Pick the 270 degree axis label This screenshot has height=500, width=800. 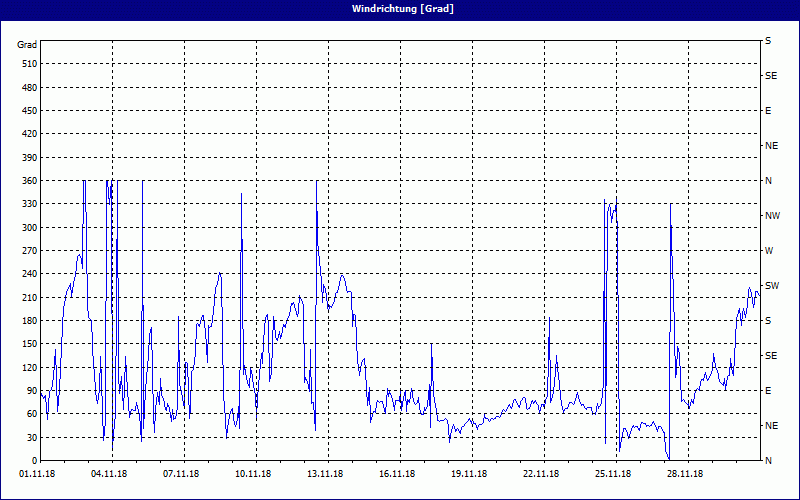31,251
